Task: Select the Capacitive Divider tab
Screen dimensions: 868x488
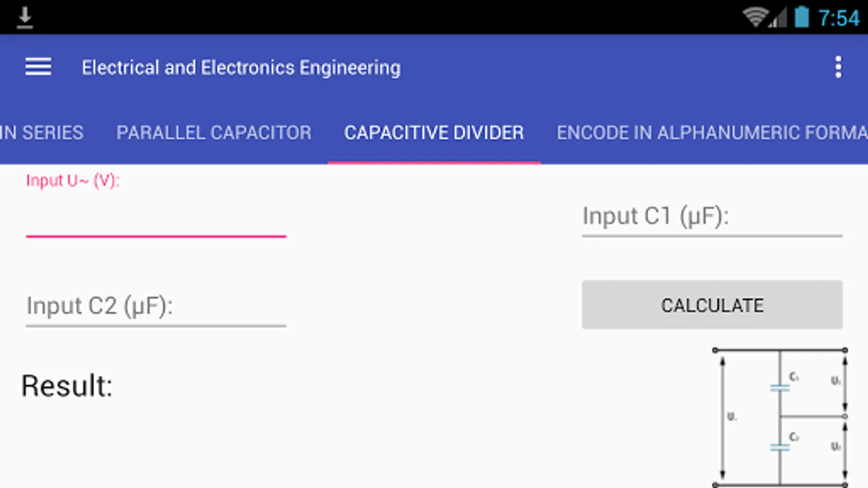Action: [434, 133]
